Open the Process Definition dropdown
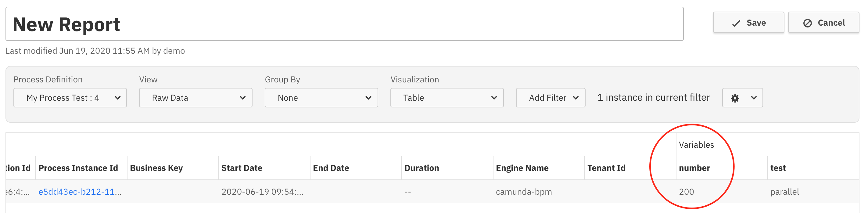This screenshot has height=213, width=868. 70,98
